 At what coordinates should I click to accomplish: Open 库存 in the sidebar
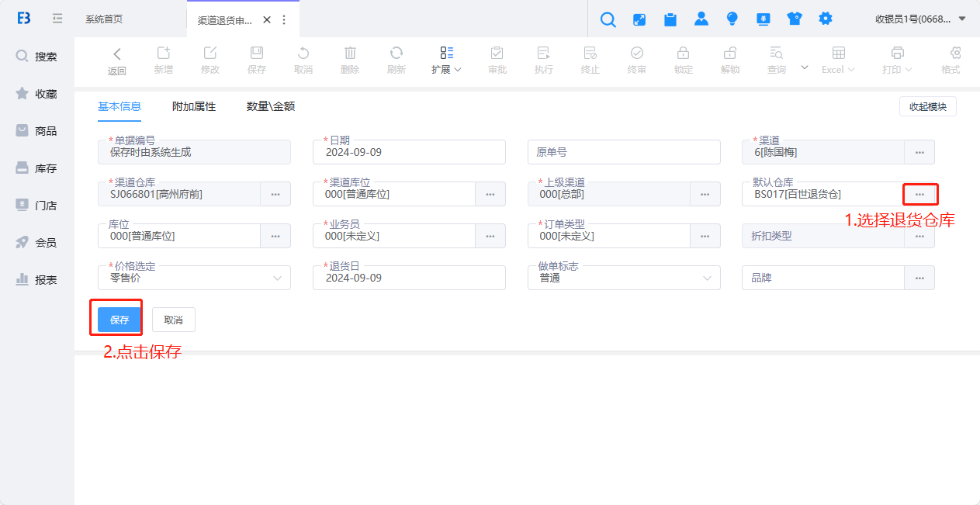(x=37, y=168)
